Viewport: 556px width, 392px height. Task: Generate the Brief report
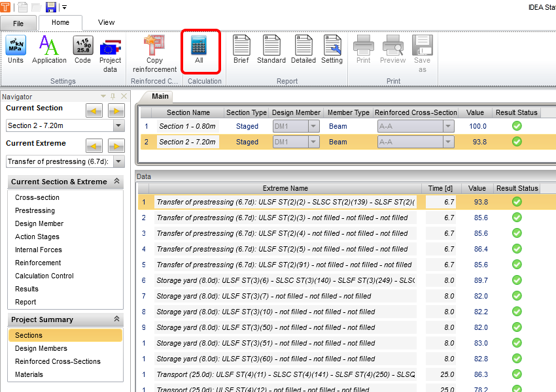click(x=241, y=50)
